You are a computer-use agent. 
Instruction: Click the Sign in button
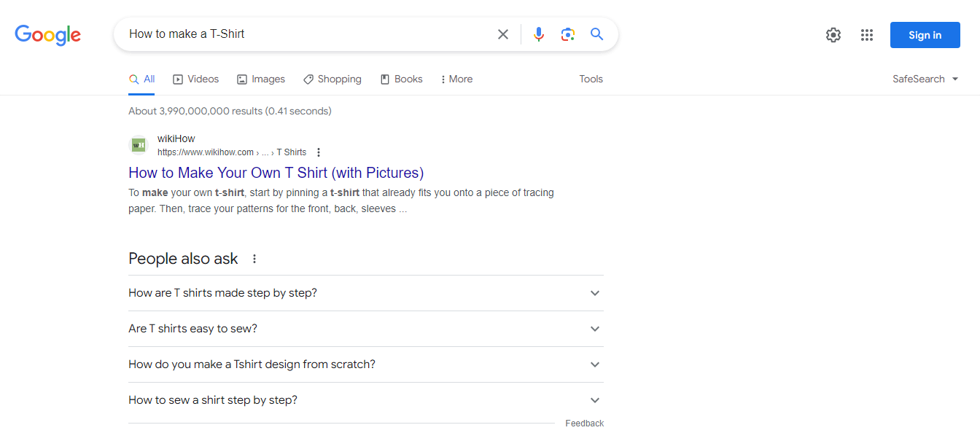click(925, 34)
